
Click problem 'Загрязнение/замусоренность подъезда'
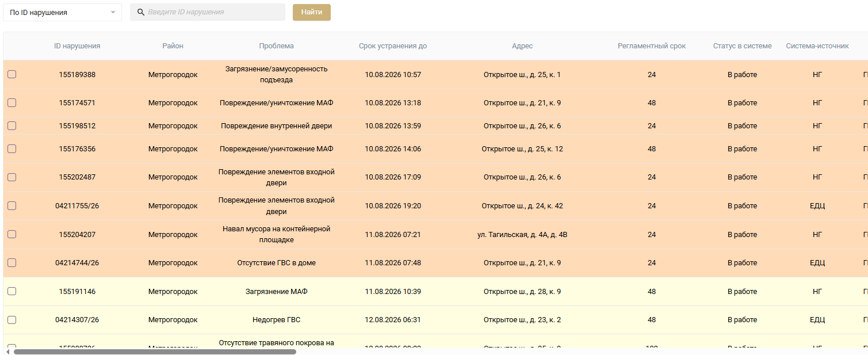(276, 74)
